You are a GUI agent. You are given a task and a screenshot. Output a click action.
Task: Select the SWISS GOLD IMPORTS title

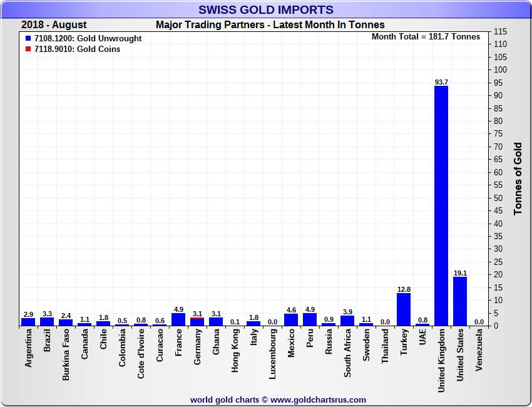pyautogui.click(x=266, y=9)
